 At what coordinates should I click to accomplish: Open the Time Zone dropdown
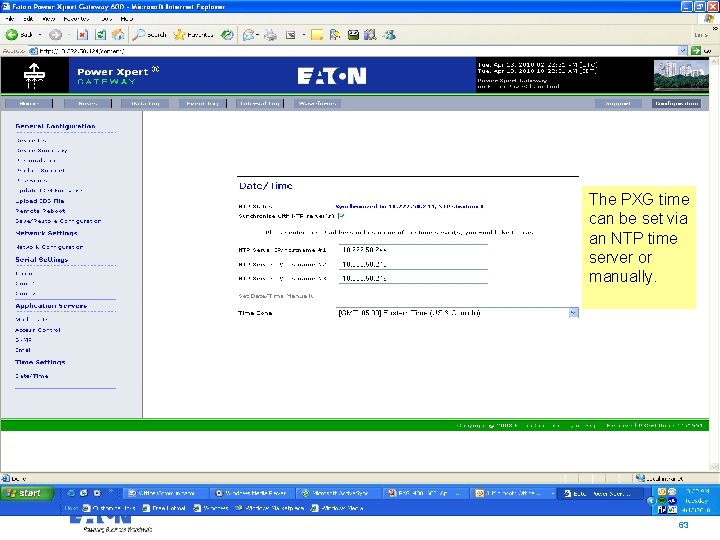[574, 313]
